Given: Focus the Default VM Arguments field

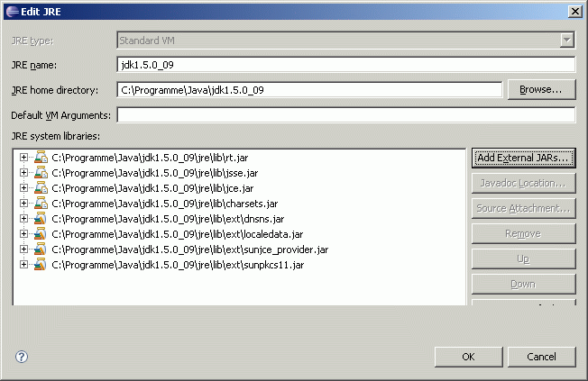Looking at the screenshot, I should tap(345, 115).
